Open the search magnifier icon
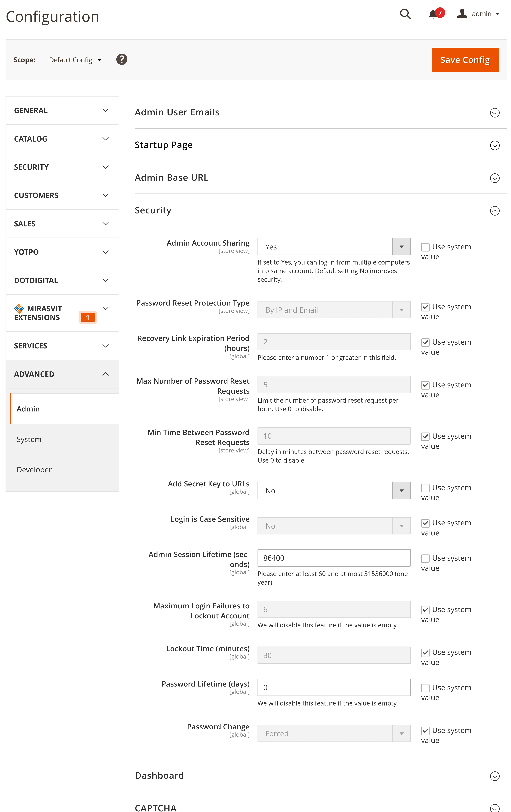 click(x=405, y=14)
